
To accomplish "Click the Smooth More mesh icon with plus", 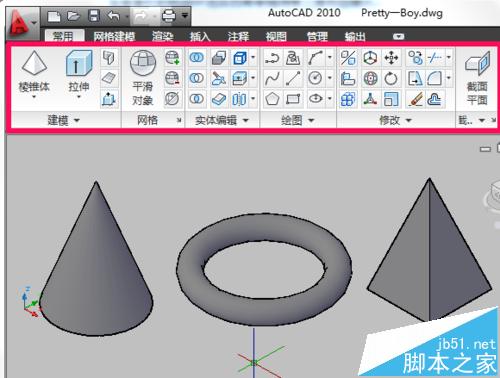I will (x=172, y=58).
